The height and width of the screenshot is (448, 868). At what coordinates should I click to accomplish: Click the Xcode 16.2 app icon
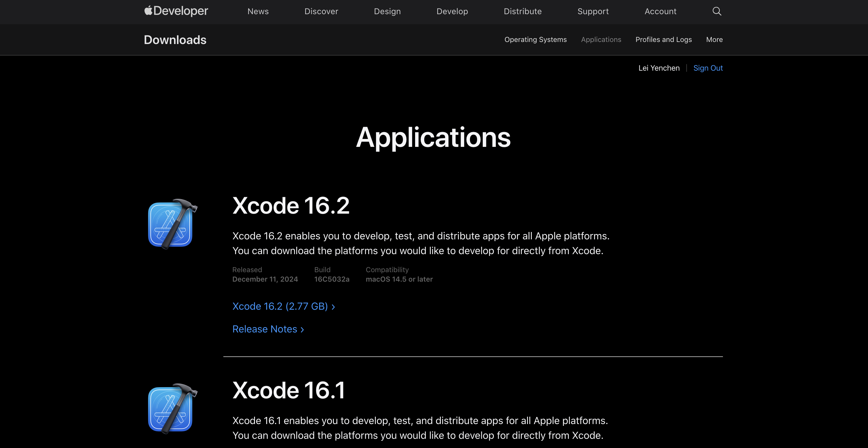[173, 224]
